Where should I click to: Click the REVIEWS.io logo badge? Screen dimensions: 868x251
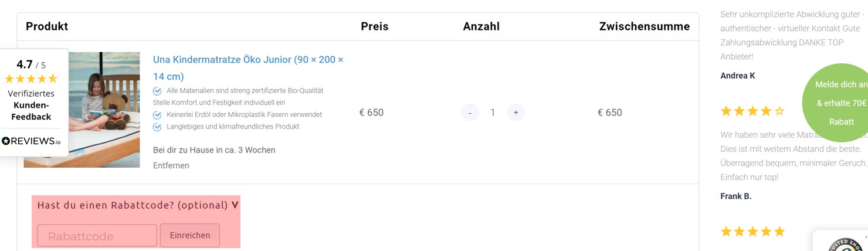[31, 141]
